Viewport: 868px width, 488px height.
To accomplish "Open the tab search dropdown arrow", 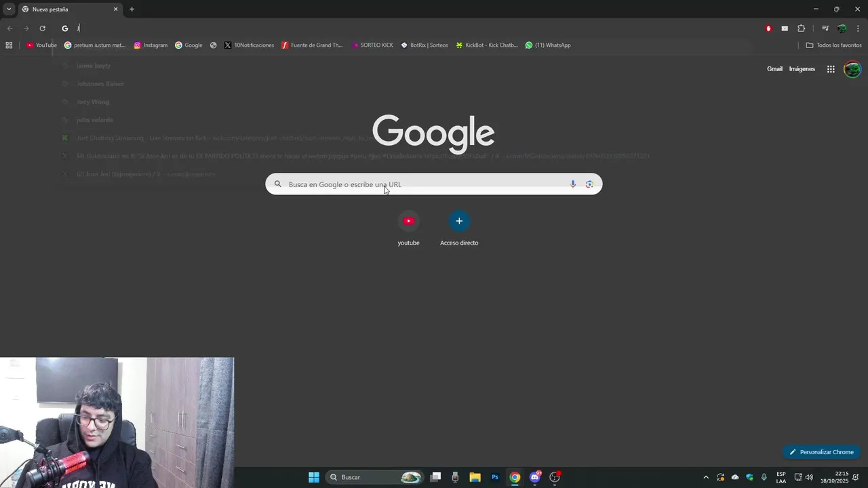I will [x=9, y=9].
